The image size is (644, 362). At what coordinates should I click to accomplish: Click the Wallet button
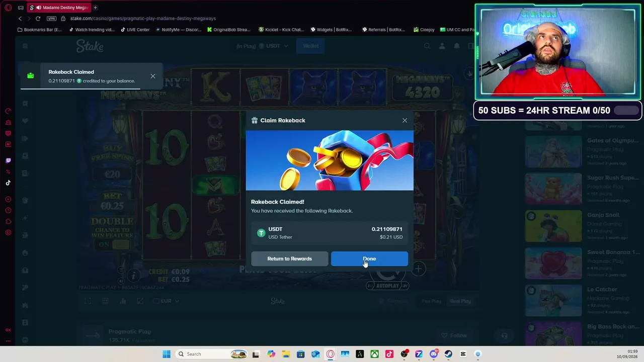(x=310, y=46)
